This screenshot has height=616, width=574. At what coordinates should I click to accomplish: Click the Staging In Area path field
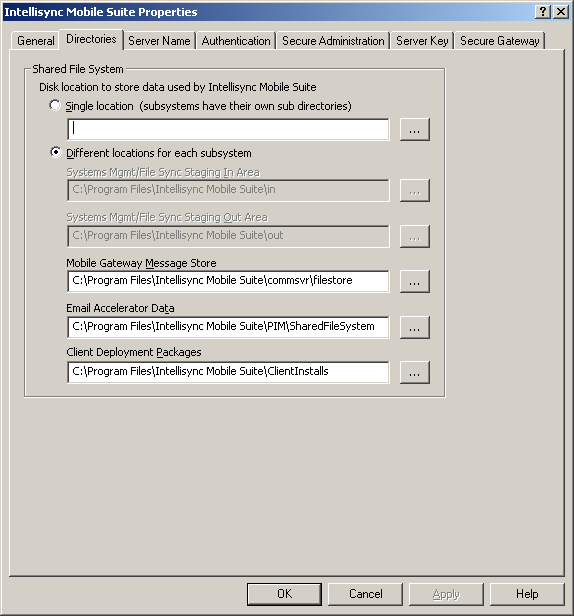coord(228,191)
